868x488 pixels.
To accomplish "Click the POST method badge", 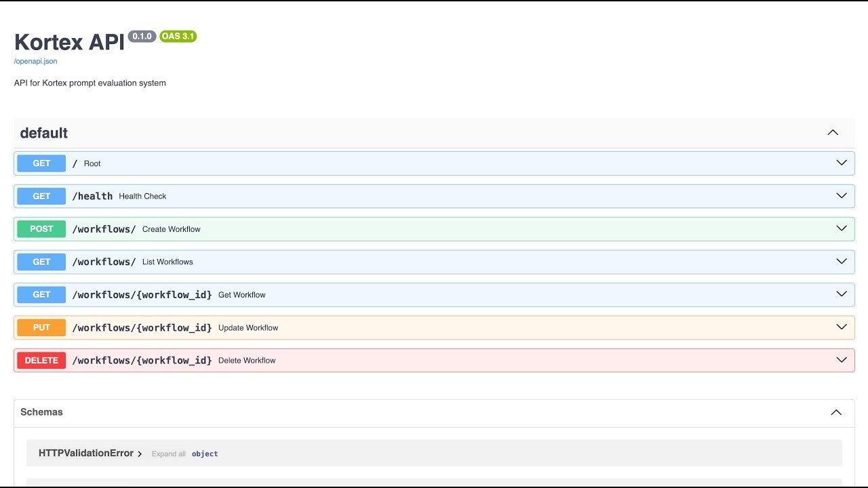I will [x=41, y=229].
